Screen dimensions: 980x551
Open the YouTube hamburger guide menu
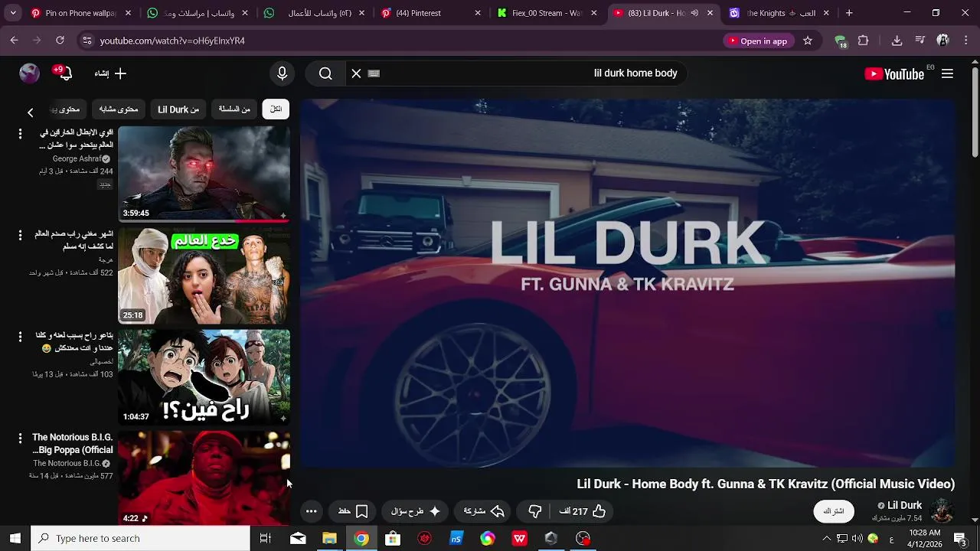click(947, 73)
